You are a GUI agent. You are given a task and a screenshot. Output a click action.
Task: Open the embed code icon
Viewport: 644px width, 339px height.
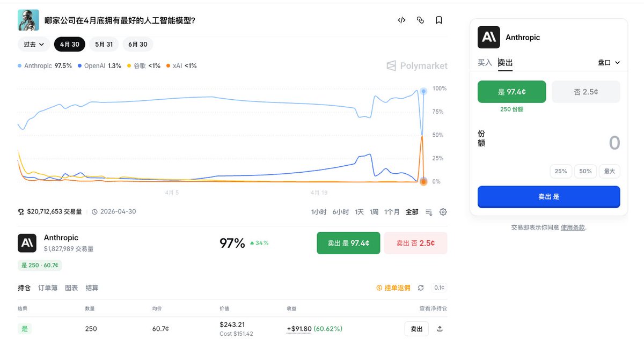click(x=401, y=20)
